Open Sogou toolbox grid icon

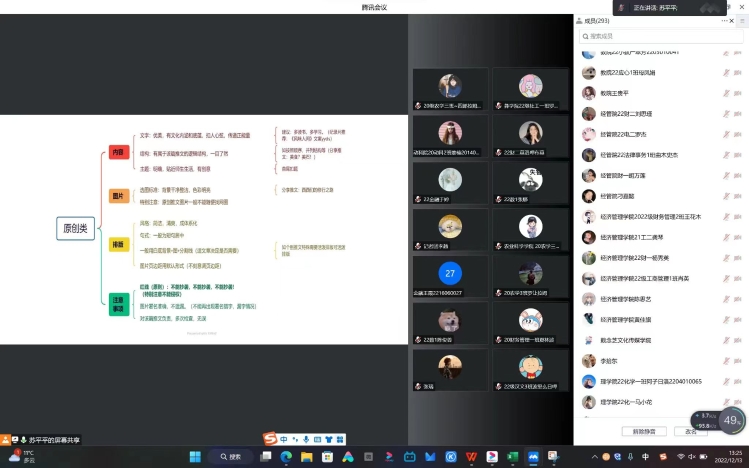(x=340, y=439)
